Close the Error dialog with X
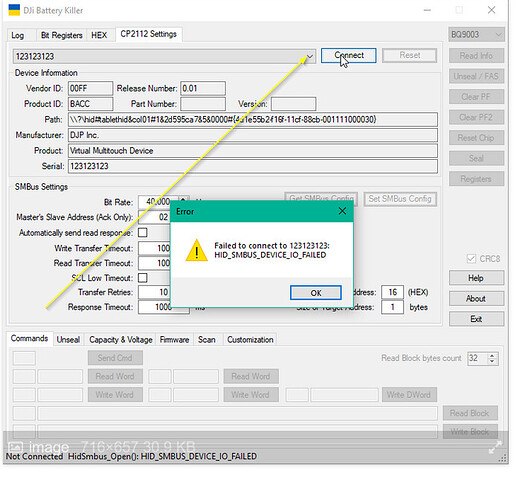This screenshot has height=500, width=522. [x=342, y=211]
